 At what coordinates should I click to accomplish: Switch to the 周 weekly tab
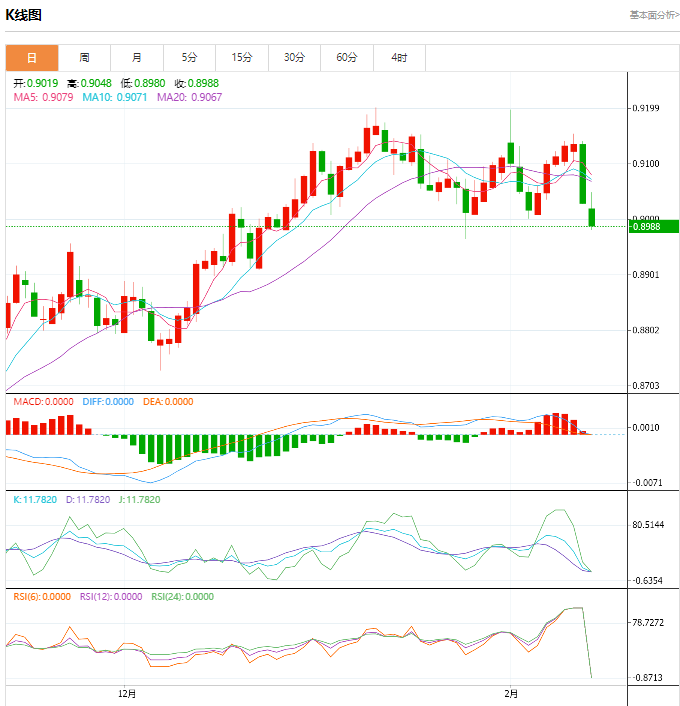tap(84, 58)
